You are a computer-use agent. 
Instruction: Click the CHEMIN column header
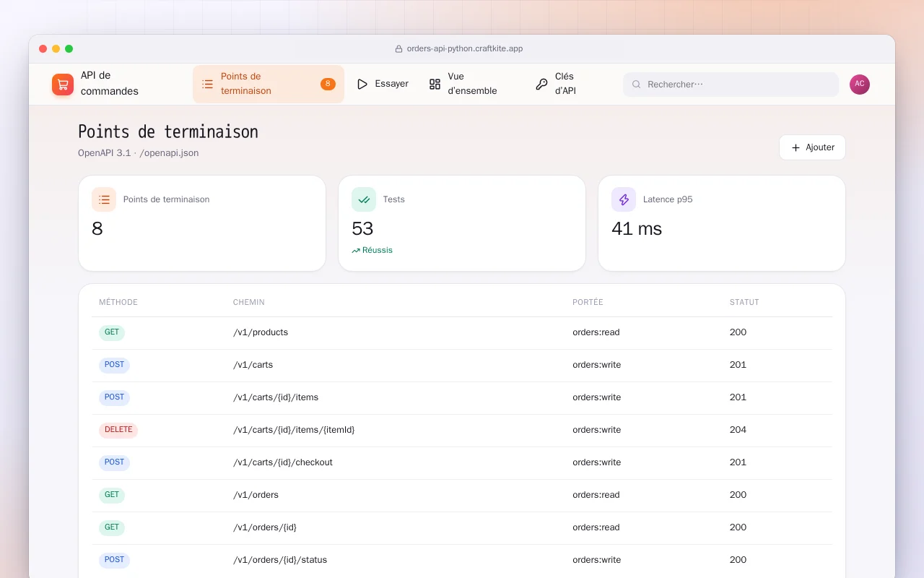coord(249,302)
